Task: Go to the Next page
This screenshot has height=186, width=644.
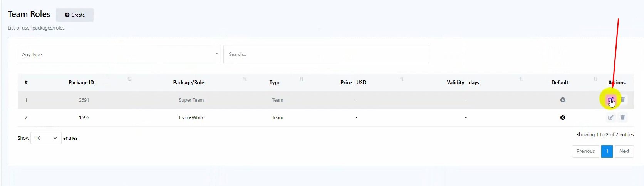Action: pyautogui.click(x=624, y=151)
